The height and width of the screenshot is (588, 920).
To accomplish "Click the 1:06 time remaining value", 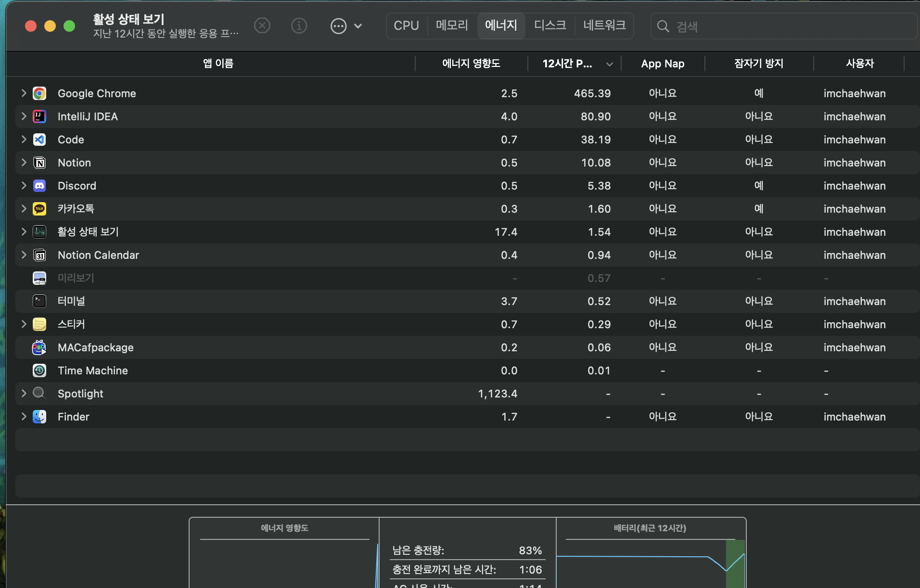I will (531, 570).
